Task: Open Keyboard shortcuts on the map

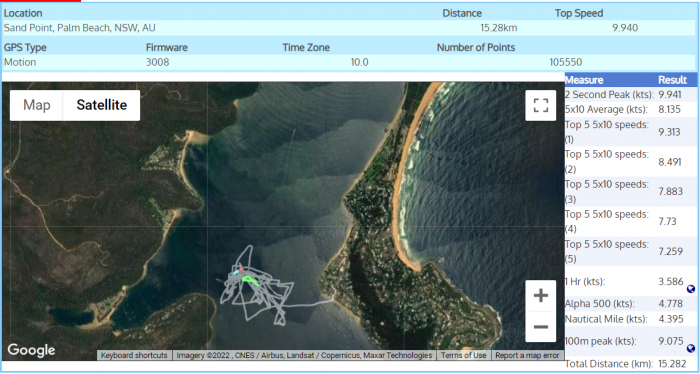Action: [x=134, y=355]
